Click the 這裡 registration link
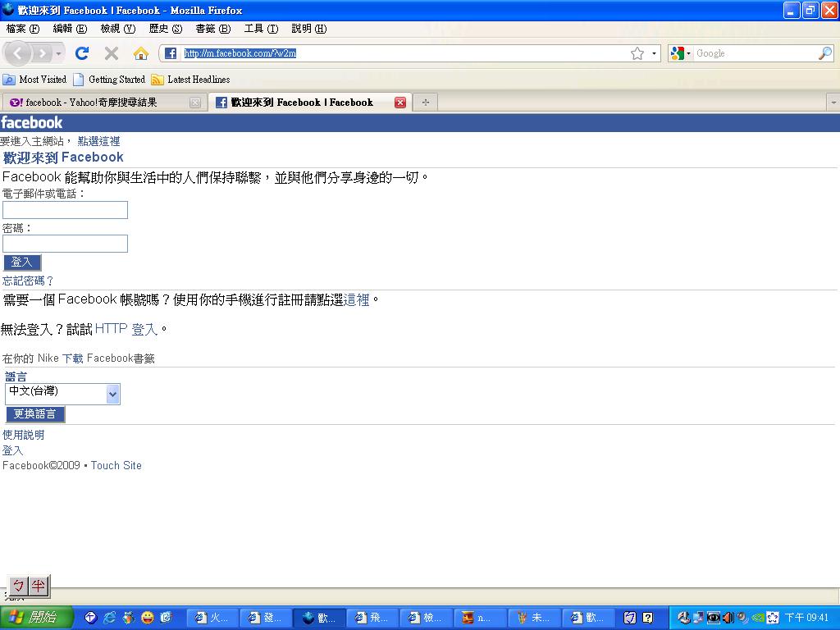This screenshot has width=840, height=630. pos(356,299)
